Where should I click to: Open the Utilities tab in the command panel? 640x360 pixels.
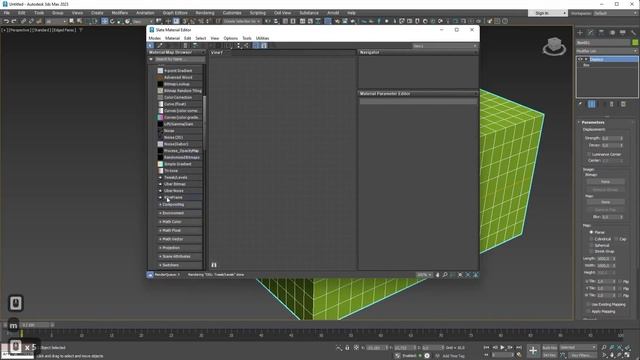tap(633, 32)
